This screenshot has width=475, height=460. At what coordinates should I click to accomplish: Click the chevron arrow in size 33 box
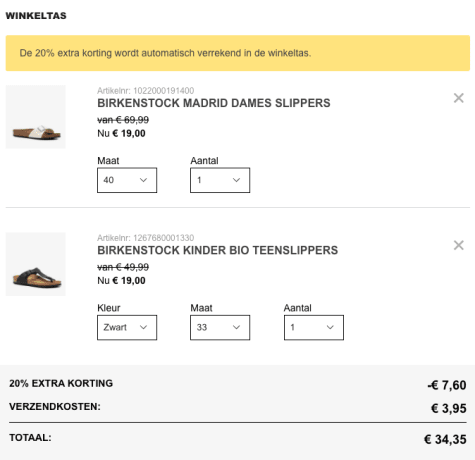[x=236, y=327]
